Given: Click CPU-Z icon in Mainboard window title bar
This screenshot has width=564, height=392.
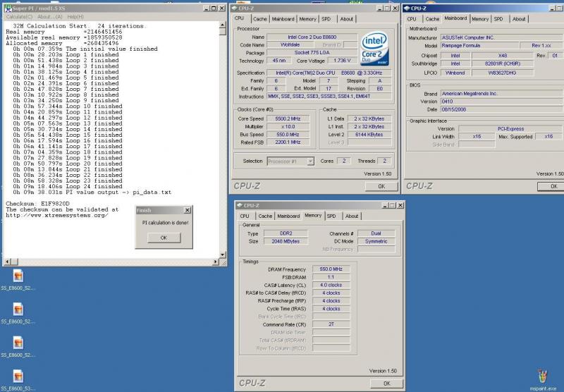Looking at the screenshot, I should [x=407, y=8].
